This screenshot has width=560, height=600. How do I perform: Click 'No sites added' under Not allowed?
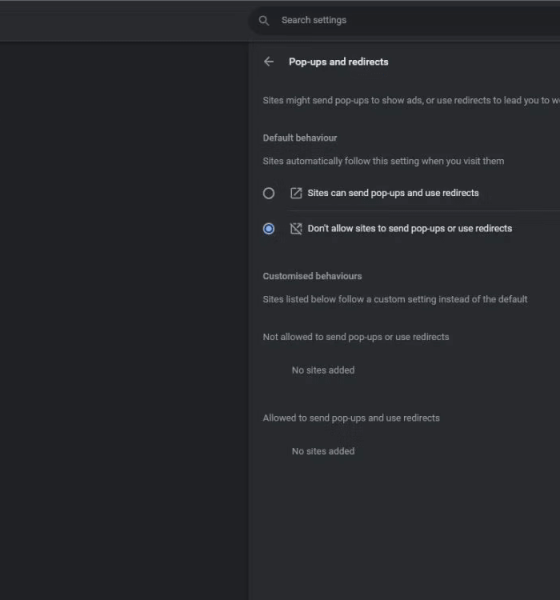[323, 370]
